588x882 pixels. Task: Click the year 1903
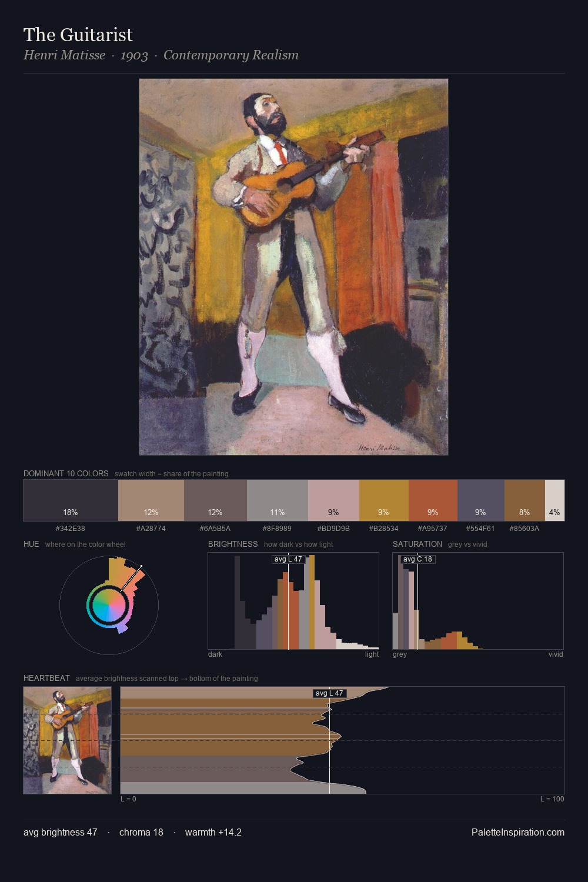click(x=134, y=55)
